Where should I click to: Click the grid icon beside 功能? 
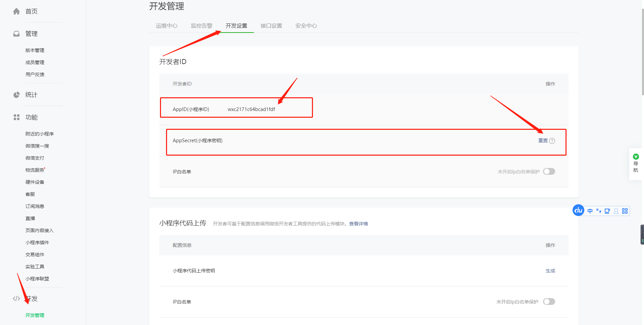(16, 117)
